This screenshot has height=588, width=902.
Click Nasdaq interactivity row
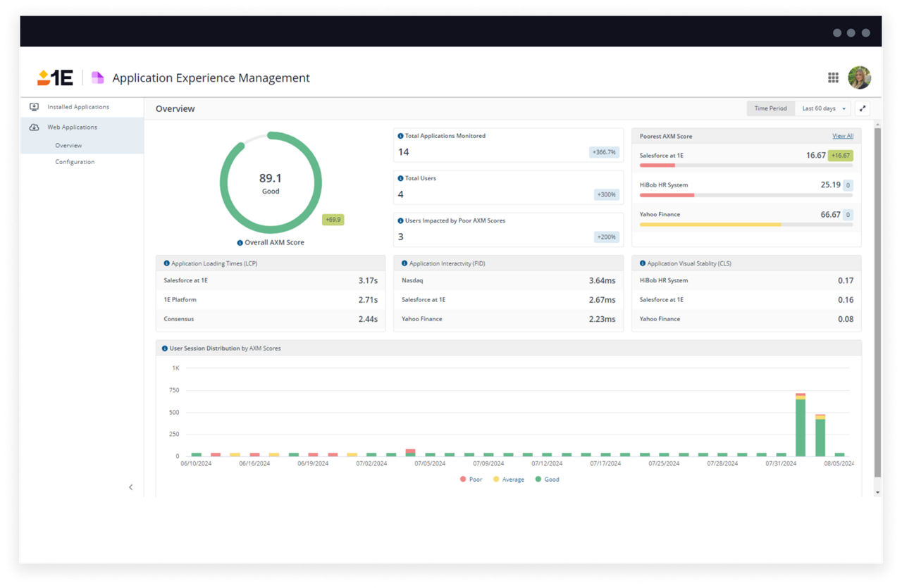[x=508, y=280]
